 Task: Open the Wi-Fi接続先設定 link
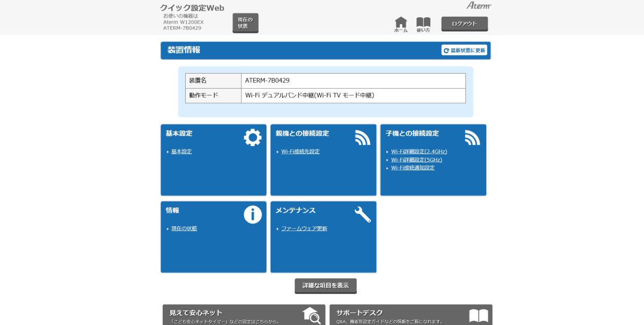pos(299,151)
